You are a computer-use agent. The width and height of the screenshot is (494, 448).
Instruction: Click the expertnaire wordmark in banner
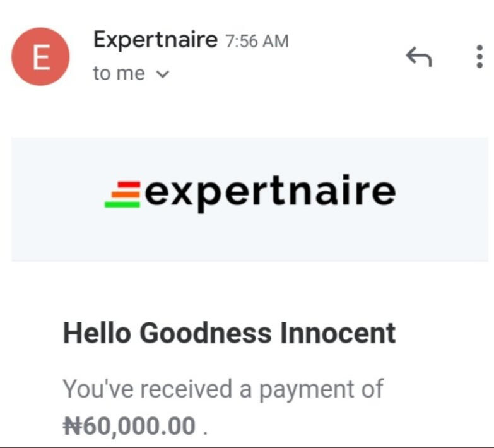pos(270,192)
